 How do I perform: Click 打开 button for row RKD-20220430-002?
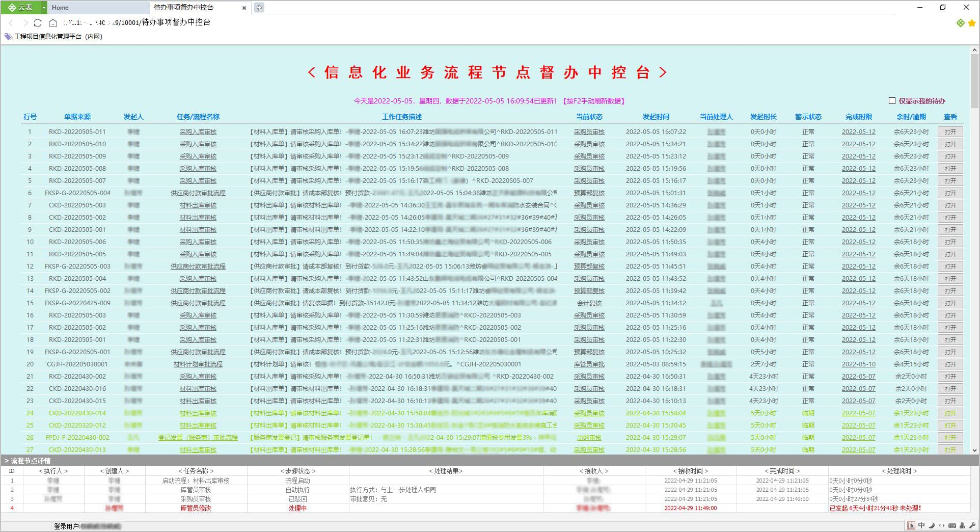(950, 377)
